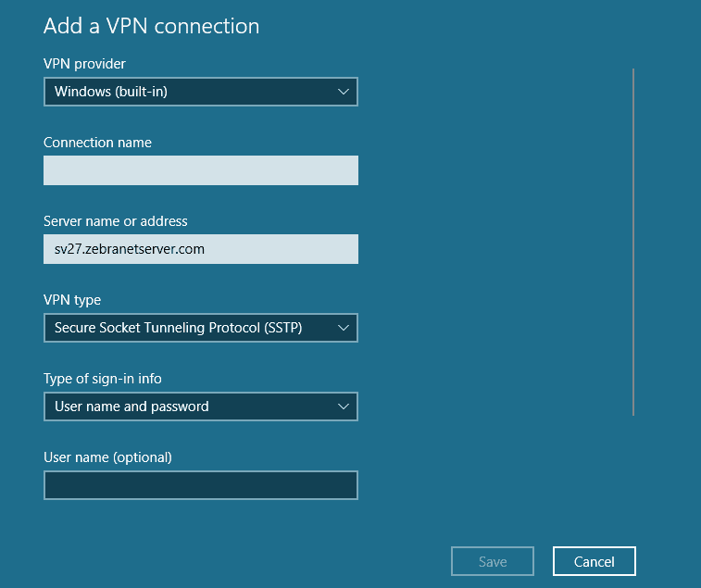This screenshot has width=701, height=588.
Task: Click the "Add a VPN connection" heading
Action: tap(151, 26)
